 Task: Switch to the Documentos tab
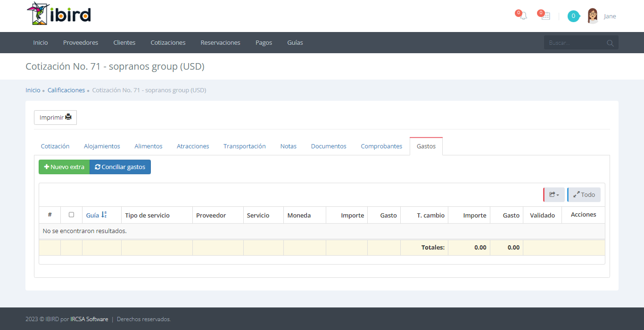point(329,146)
